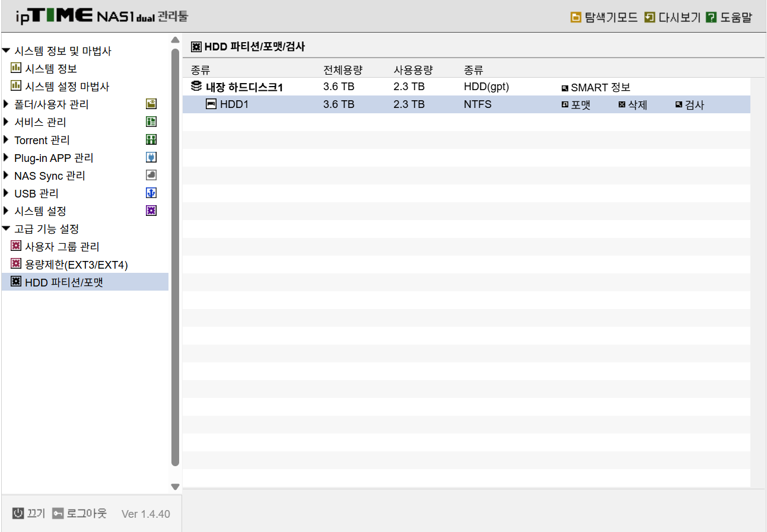Click the Torrent 관리 green icon
Screen dimensions: 767x532
pos(151,139)
